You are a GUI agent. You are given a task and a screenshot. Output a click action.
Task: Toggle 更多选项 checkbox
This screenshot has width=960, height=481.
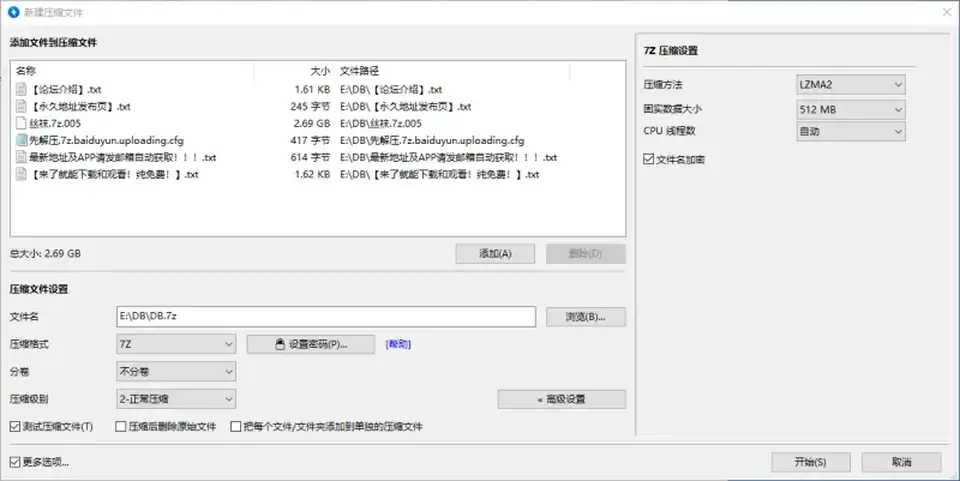[15, 462]
